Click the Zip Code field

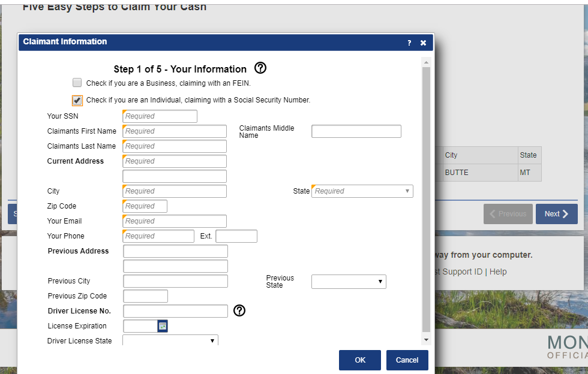pos(144,206)
